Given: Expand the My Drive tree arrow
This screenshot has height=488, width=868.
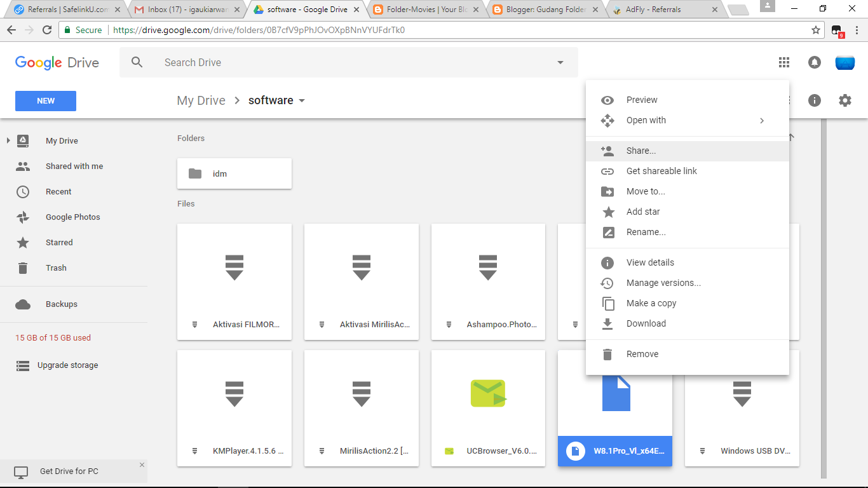Looking at the screenshot, I should click(x=8, y=140).
